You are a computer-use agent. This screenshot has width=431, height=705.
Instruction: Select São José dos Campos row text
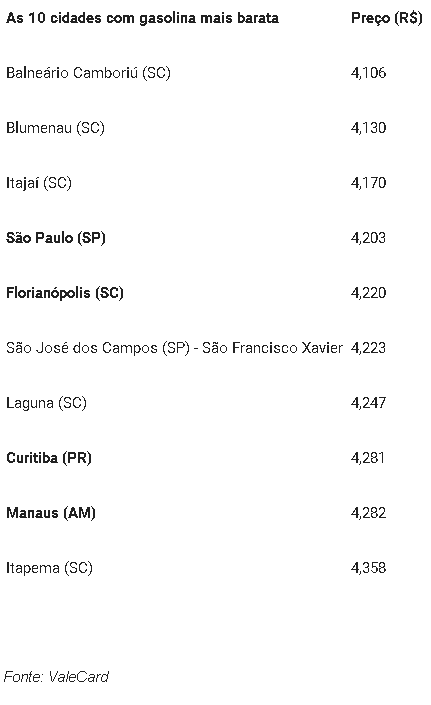pos(174,348)
